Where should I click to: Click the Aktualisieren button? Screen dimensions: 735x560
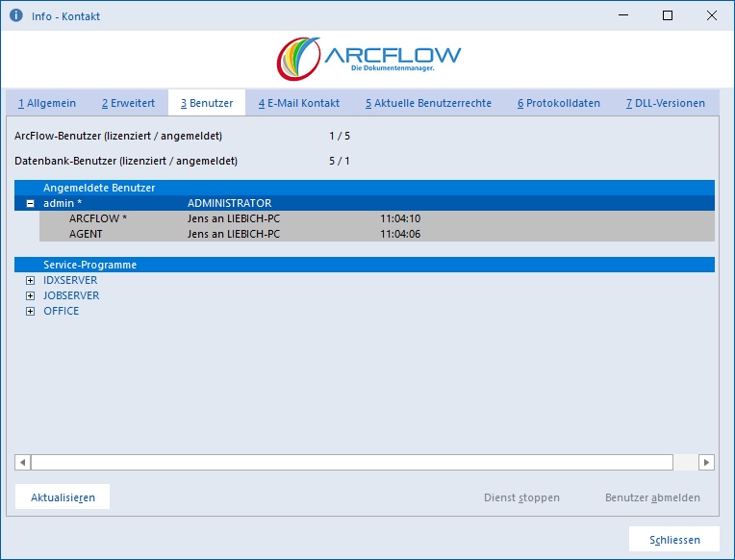pyautogui.click(x=63, y=497)
